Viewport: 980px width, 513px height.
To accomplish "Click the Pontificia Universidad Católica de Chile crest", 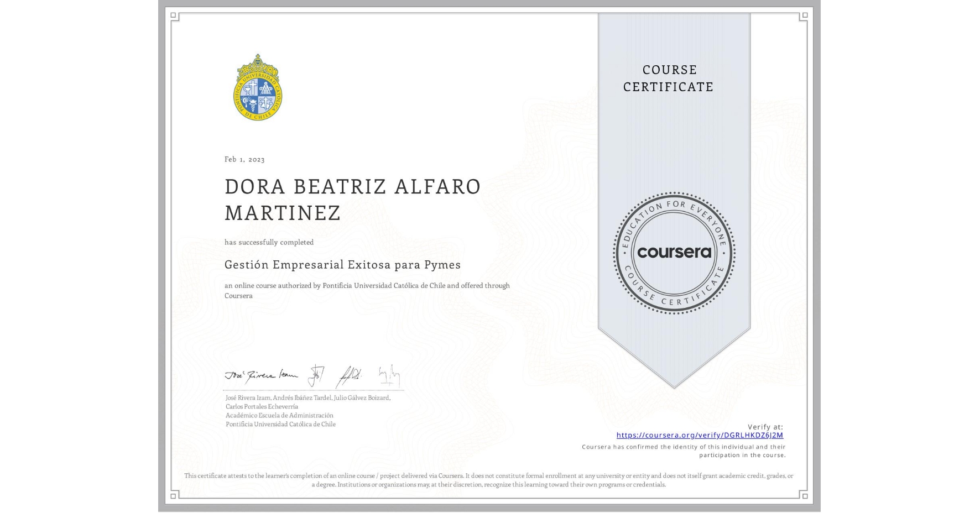I will point(258,87).
